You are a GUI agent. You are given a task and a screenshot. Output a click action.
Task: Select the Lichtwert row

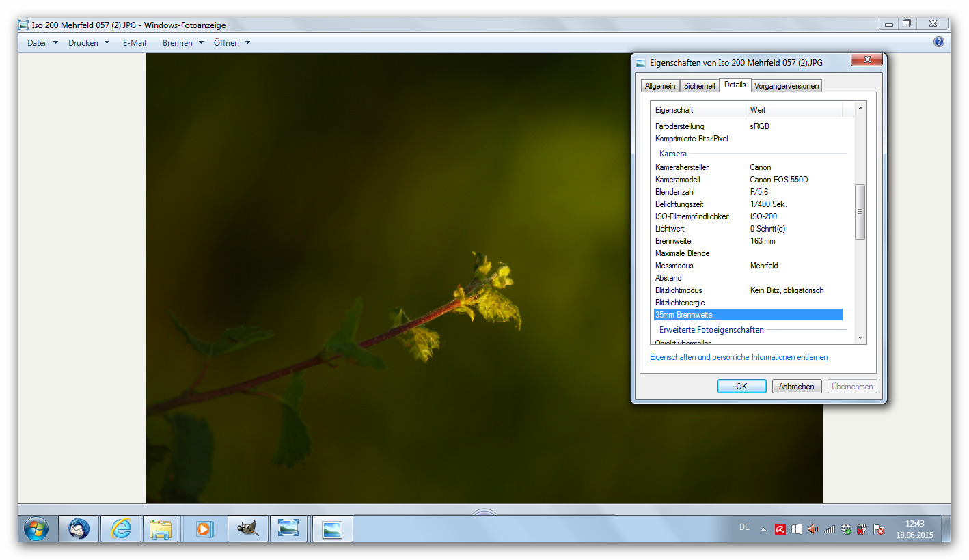pos(748,229)
